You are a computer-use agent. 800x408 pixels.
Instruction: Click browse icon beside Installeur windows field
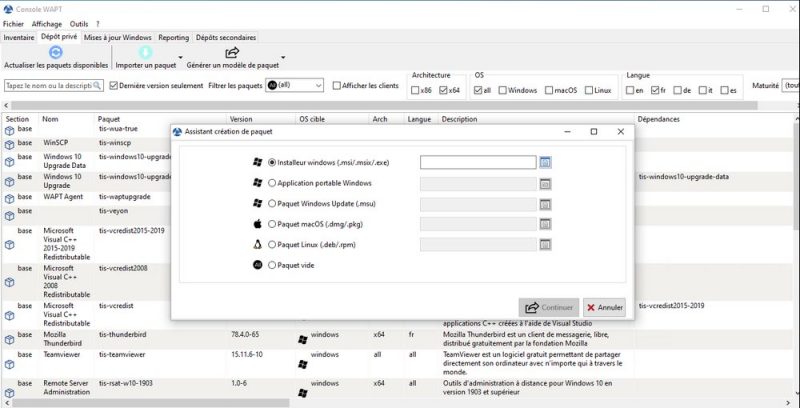coord(546,162)
